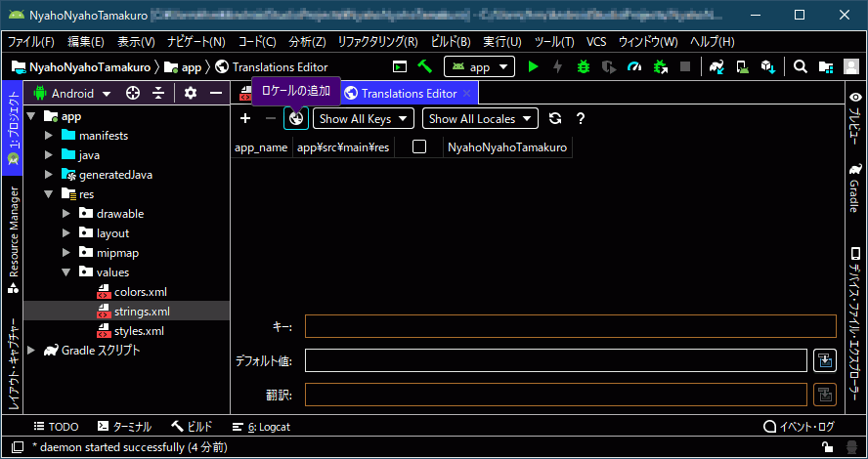Open the 6: Logcat tool window
This screenshot has width=868, height=459.
point(261,427)
